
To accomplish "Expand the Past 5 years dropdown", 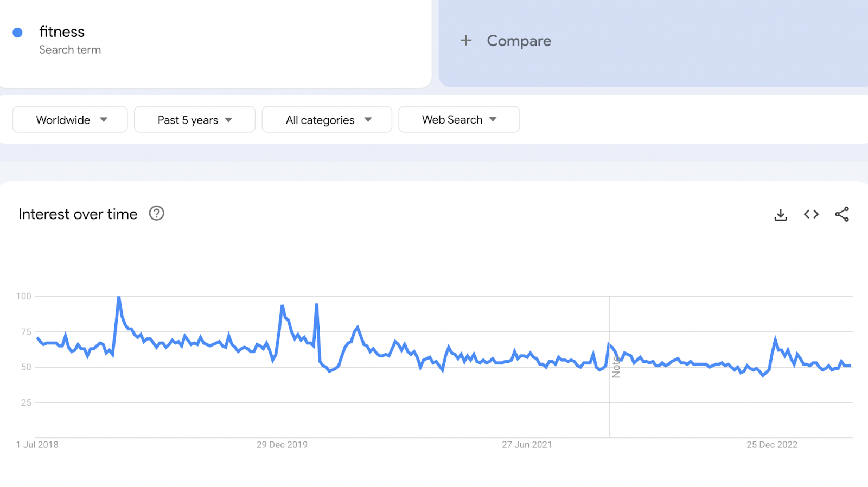I will pos(195,120).
